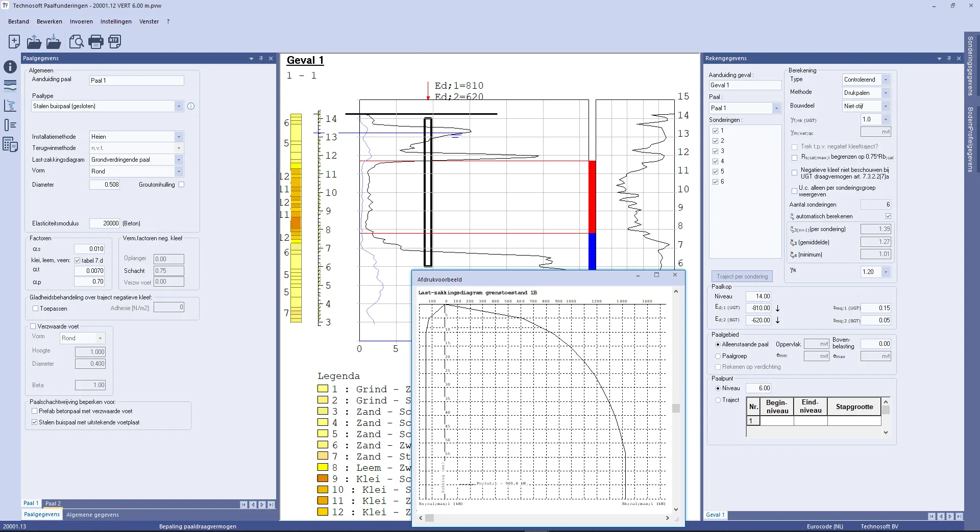Go to previous Geval tab arrow

point(941,516)
